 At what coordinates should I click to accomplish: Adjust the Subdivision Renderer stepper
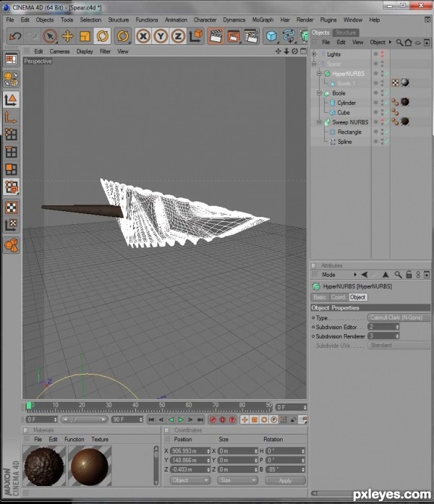(x=397, y=336)
